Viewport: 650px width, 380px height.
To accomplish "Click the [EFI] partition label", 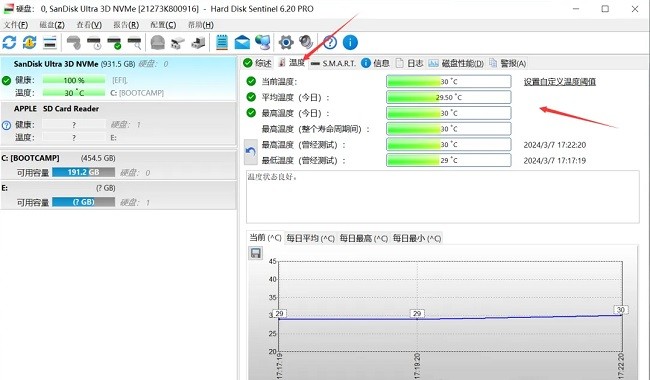I will [x=119, y=80].
